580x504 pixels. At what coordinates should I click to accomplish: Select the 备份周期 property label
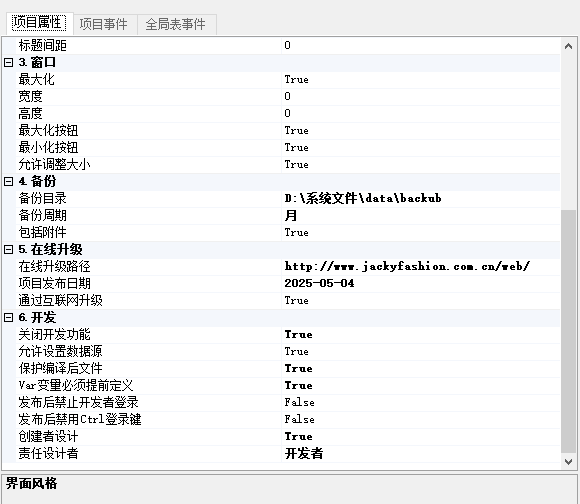click(43, 216)
